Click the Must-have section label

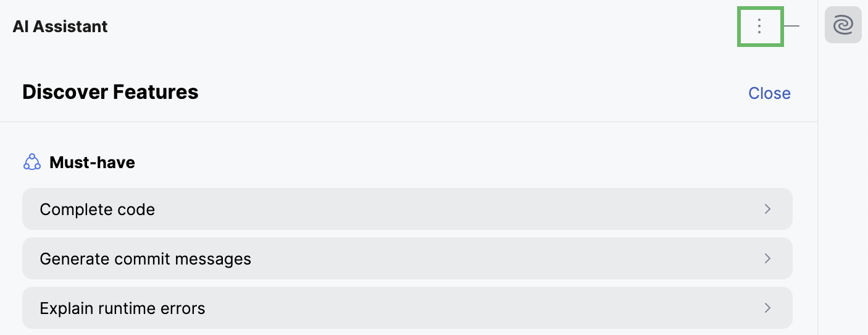click(92, 163)
